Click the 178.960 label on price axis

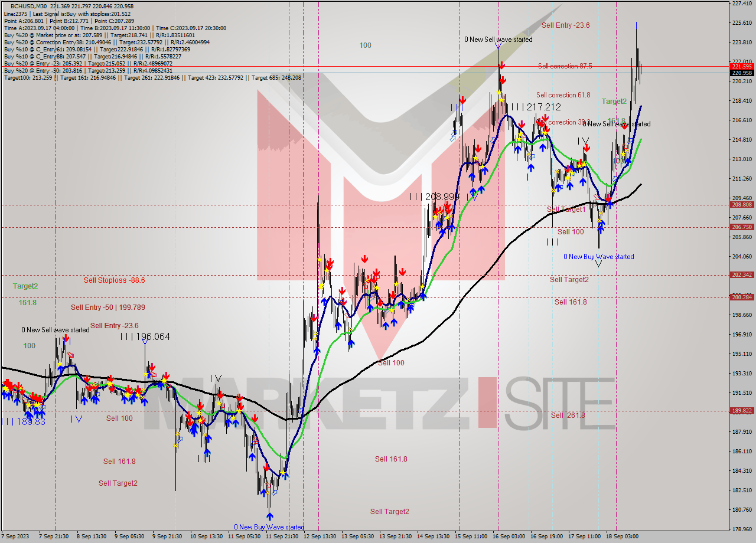[x=741, y=529]
